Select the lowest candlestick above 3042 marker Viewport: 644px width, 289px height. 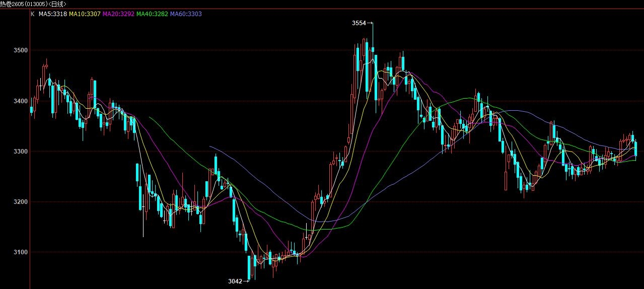(249, 266)
